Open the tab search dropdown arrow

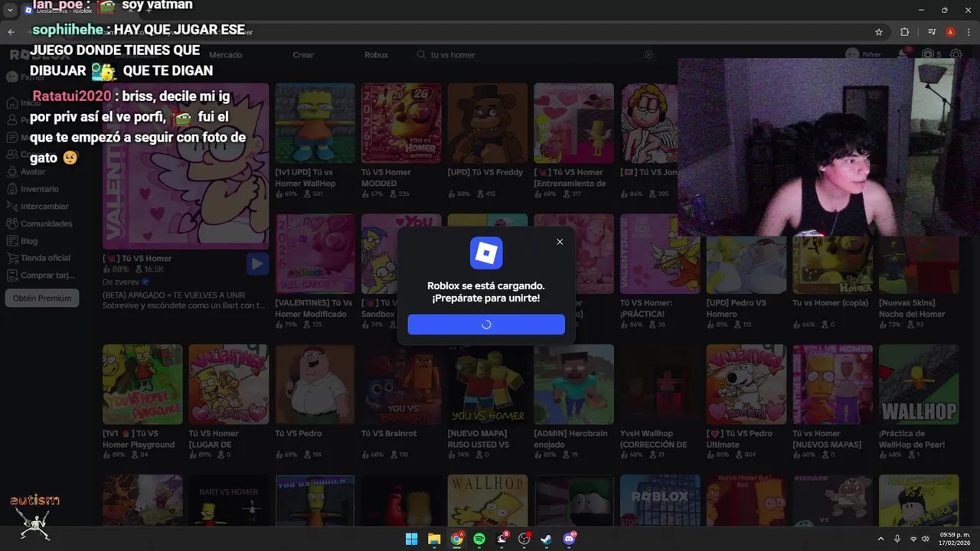pos(10,10)
